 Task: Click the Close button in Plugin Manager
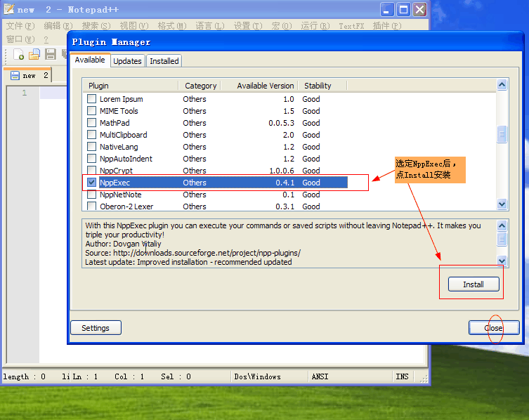(494, 327)
